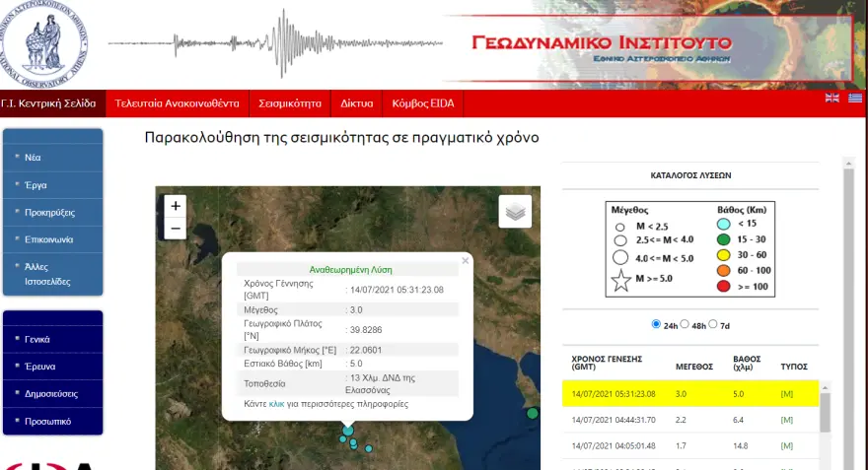Image resolution: width=868 pixels, height=470 pixels.
Task: Open Τελευταία Ανακοινωθέντα tab
Action: click(x=177, y=102)
